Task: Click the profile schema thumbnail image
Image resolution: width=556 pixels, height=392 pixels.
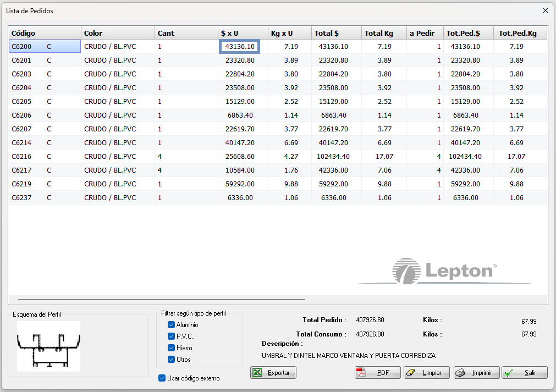Action: tap(48, 346)
